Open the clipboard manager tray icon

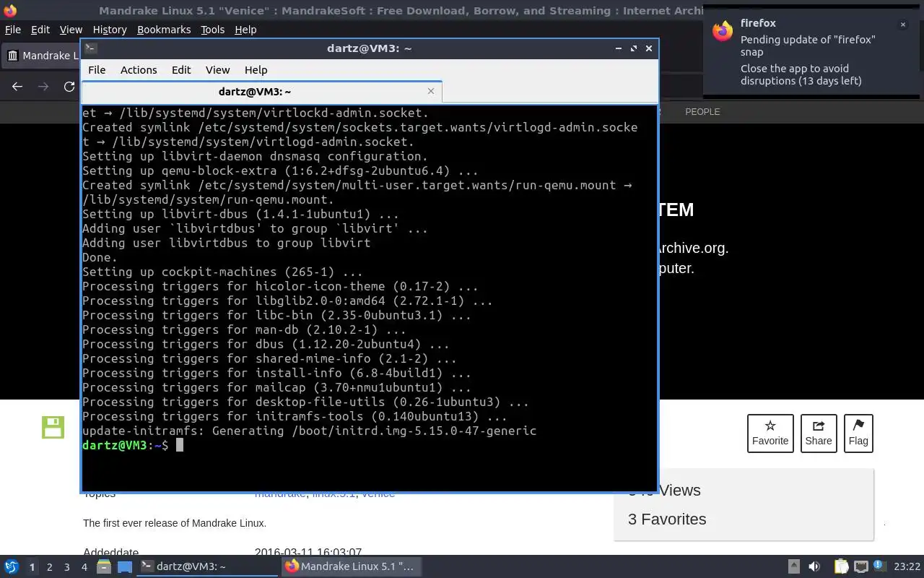click(841, 566)
